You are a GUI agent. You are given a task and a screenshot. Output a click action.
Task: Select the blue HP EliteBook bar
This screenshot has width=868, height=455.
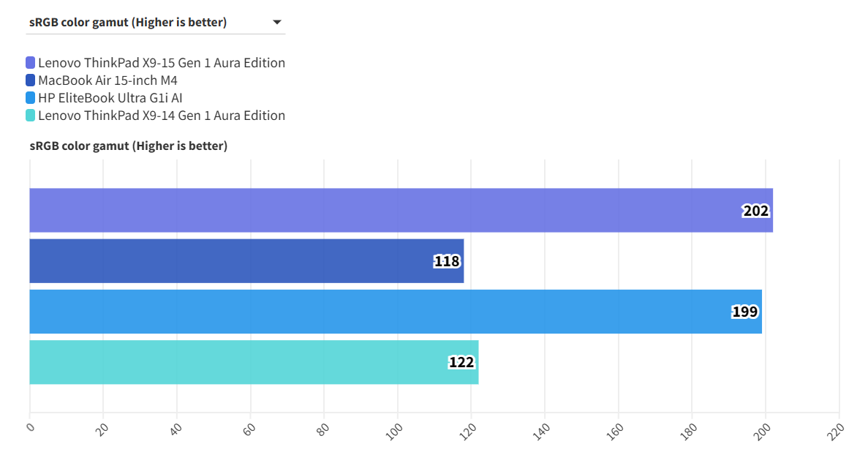[x=366, y=312]
